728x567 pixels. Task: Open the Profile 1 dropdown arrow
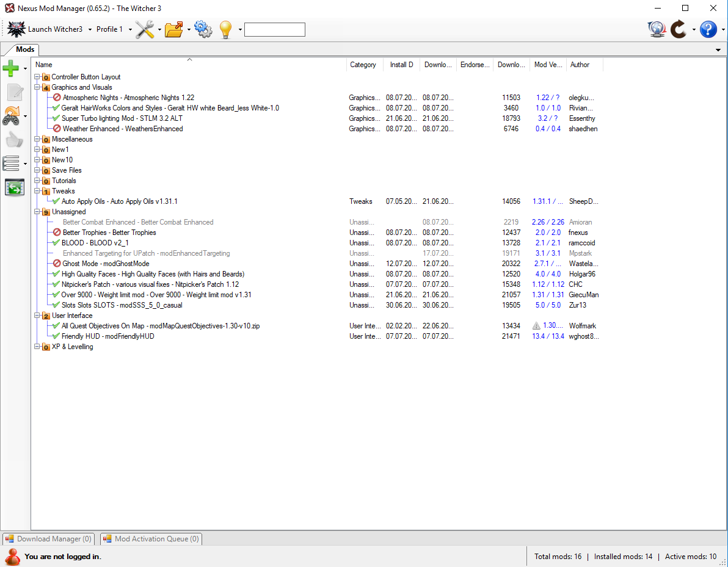131,30
